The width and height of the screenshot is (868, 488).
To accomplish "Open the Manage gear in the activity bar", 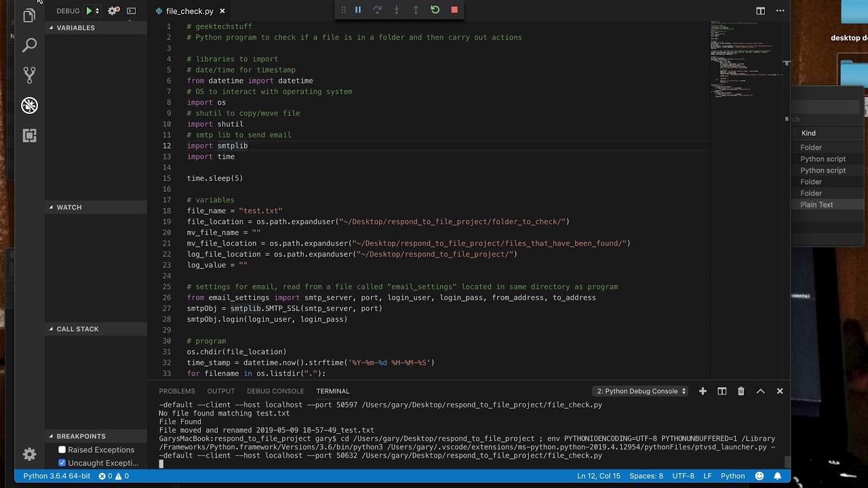I will tap(29, 454).
